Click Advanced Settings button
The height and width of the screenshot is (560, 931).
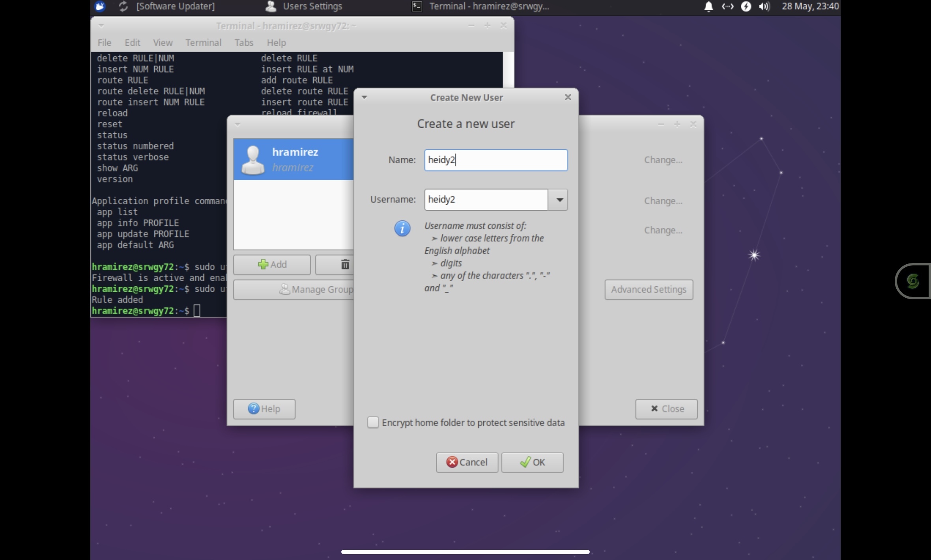click(x=649, y=290)
